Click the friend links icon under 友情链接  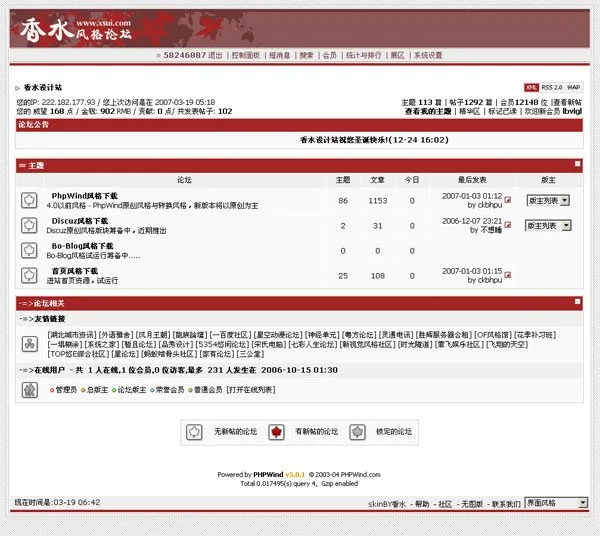[29, 343]
